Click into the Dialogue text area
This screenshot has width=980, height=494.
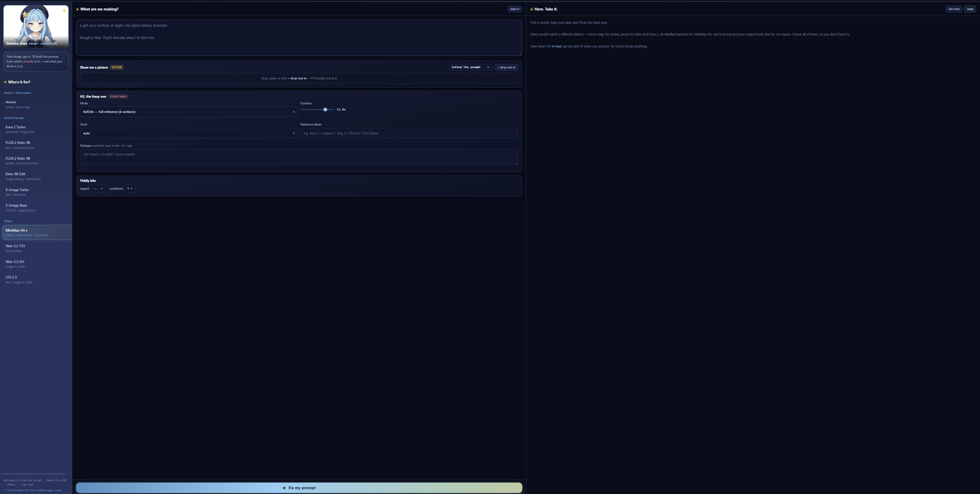pyautogui.click(x=299, y=157)
